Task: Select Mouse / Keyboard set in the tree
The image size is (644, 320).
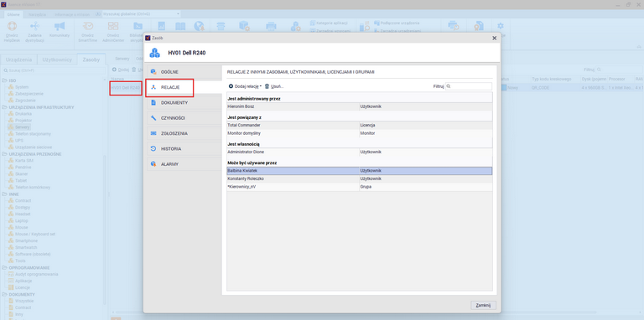Action: [35, 235]
